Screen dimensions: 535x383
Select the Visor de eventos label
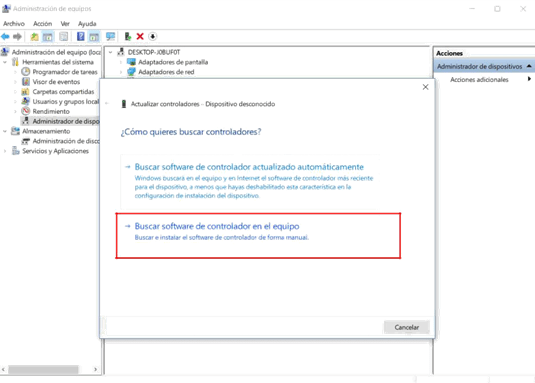click(56, 82)
